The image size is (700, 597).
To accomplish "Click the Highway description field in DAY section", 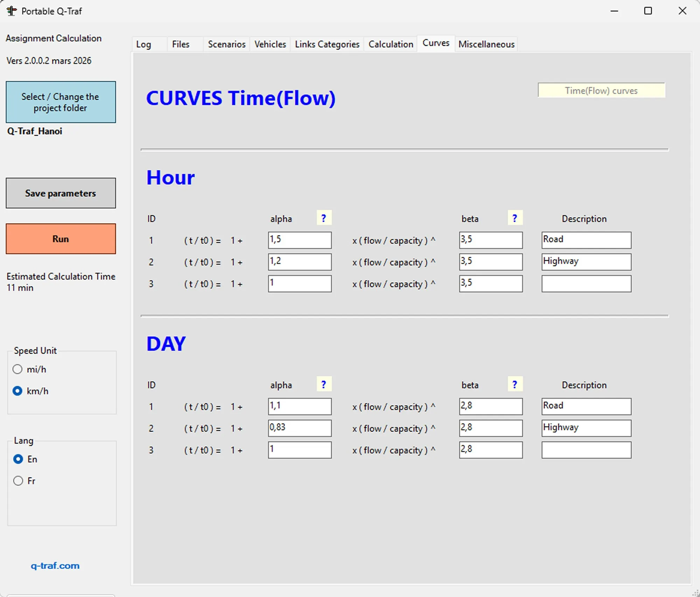I will [586, 428].
